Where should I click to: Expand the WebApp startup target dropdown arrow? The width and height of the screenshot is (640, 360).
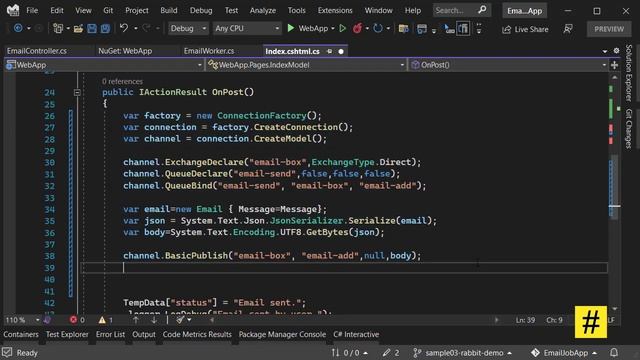333,29
